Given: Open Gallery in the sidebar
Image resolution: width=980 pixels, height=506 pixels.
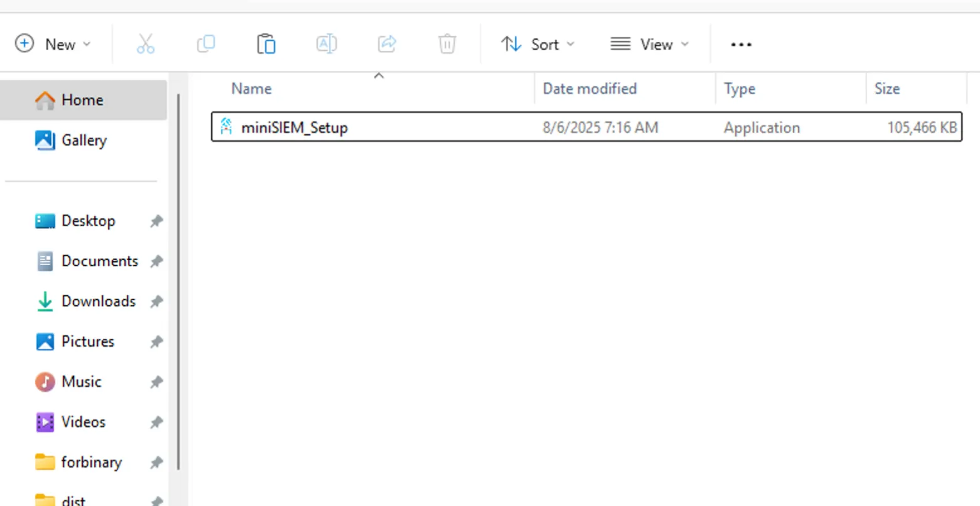Looking at the screenshot, I should 83,140.
